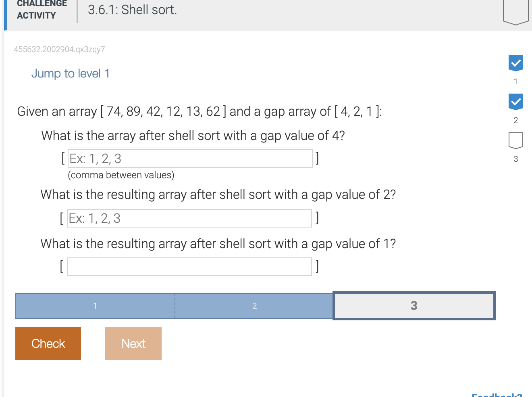Click the answer field for gap value 4
The width and height of the screenshot is (532, 397).
(x=189, y=159)
